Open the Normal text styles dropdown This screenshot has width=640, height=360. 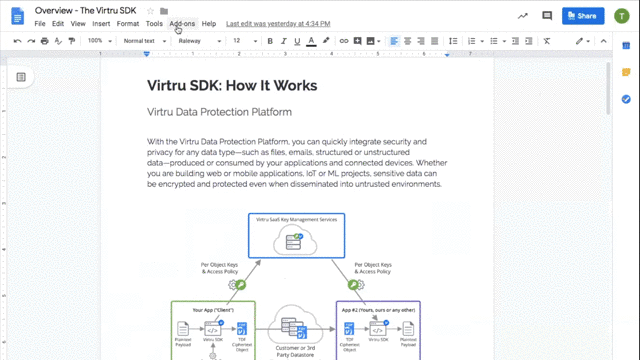[x=144, y=41]
